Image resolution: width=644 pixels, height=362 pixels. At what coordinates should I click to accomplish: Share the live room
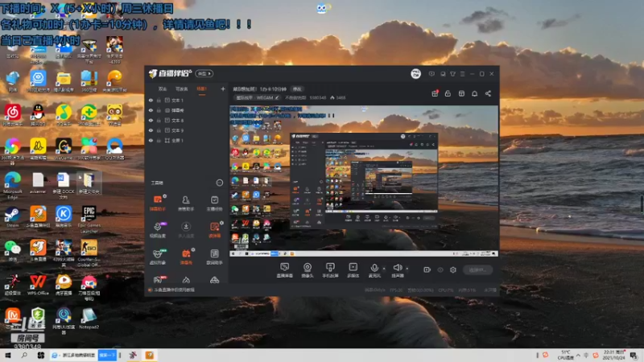[488, 93]
